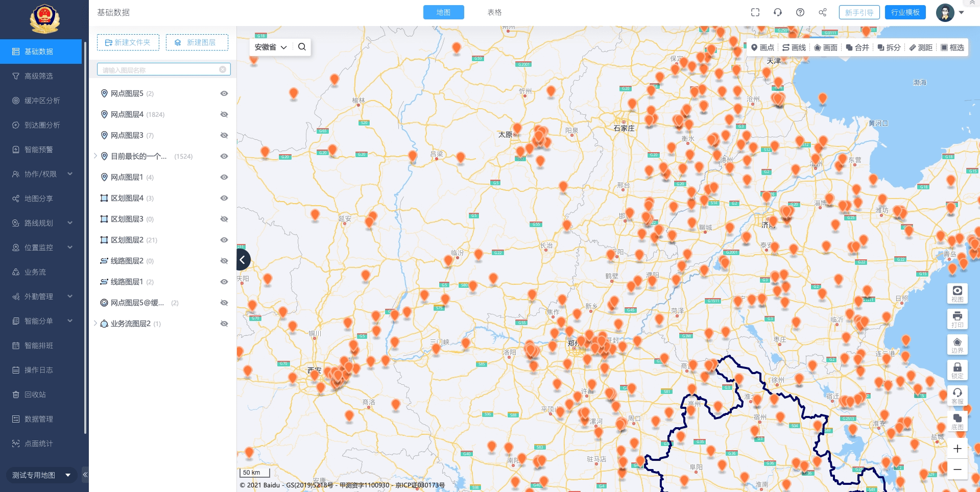
Task: Click the 新建图层 button
Action: pyautogui.click(x=197, y=42)
